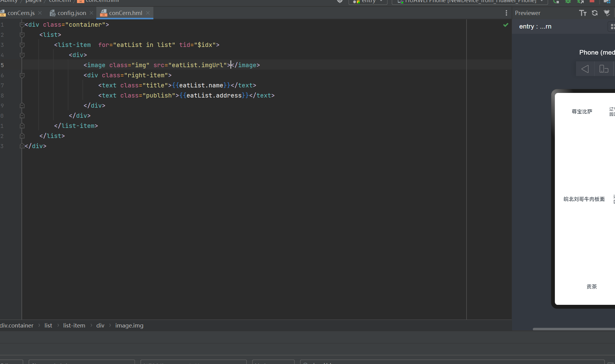The image size is (615, 364).
Task: Click fold end marker at closing list-item
Action: coord(22,126)
